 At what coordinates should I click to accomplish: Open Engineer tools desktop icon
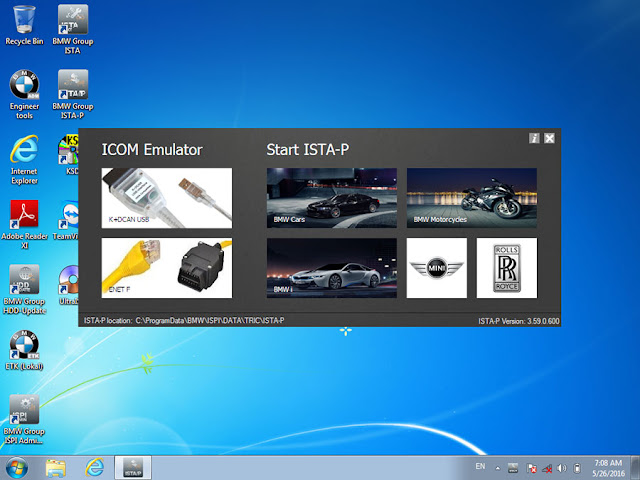point(24,95)
